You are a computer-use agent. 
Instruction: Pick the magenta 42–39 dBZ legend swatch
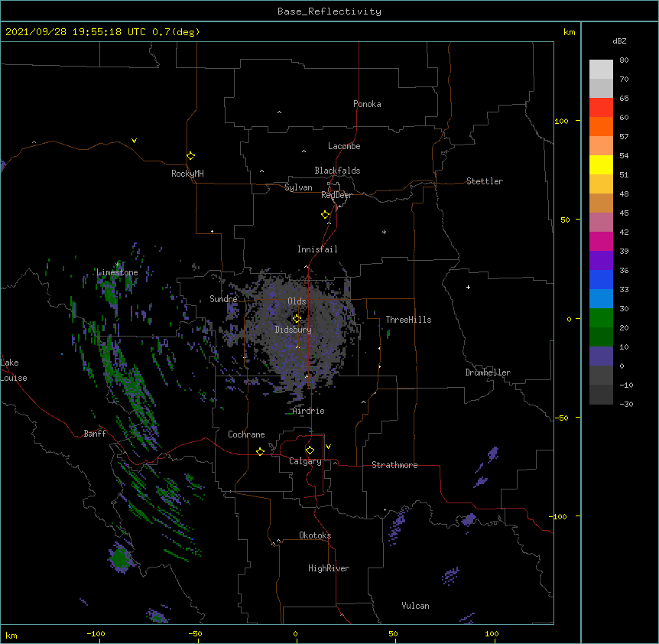click(x=601, y=241)
